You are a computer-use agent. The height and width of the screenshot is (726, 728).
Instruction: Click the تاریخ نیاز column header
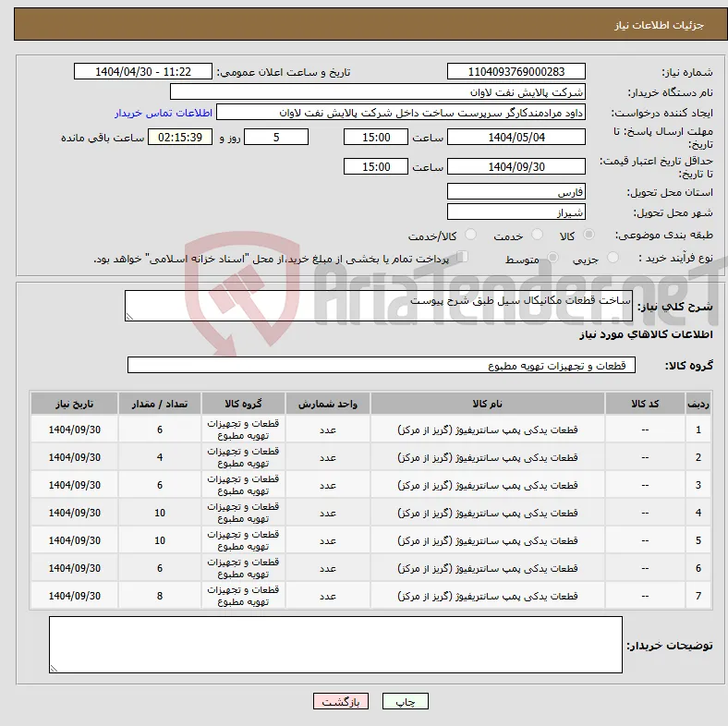74,404
